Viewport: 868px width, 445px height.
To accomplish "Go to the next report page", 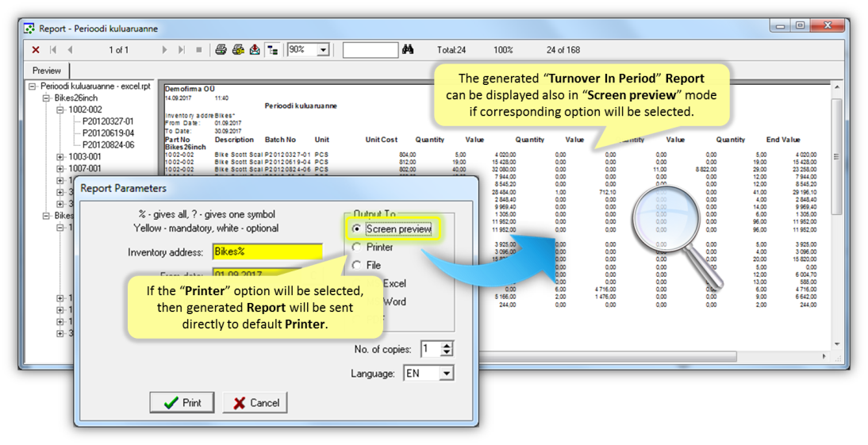I will pos(164,50).
